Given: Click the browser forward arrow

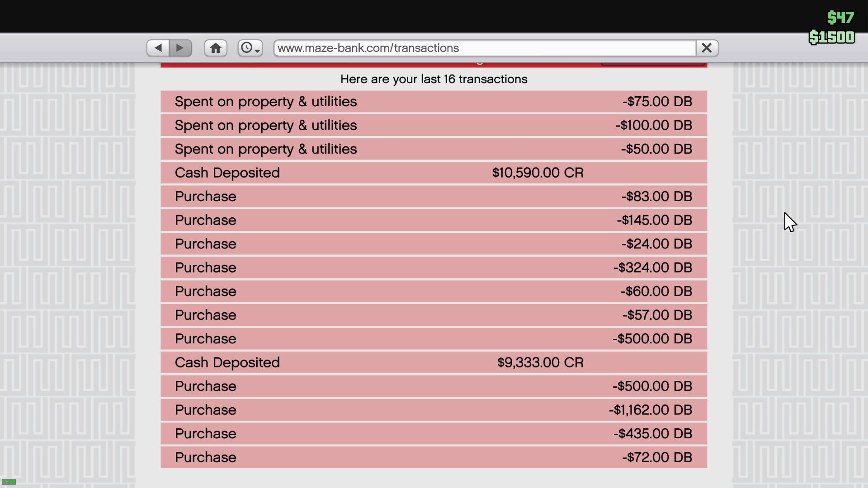Looking at the screenshot, I should click(x=180, y=48).
